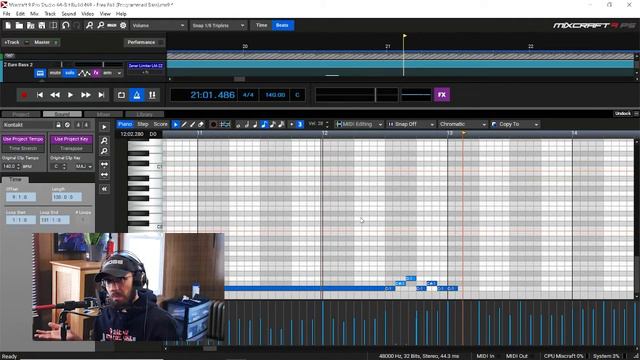The width and height of the screenshot is (640, 360).
Task: Open the Help menu
Action: pos(121,14)
